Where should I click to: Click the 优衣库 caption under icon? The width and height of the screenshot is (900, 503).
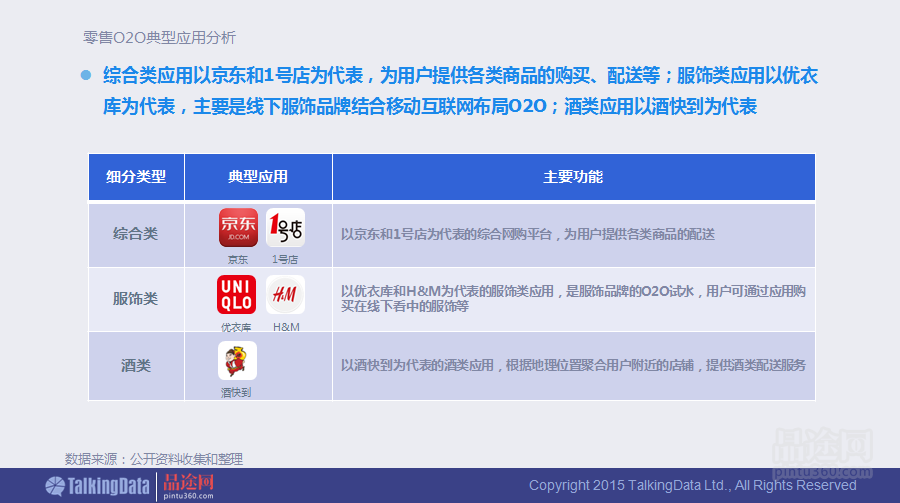[x=236, y=327]
